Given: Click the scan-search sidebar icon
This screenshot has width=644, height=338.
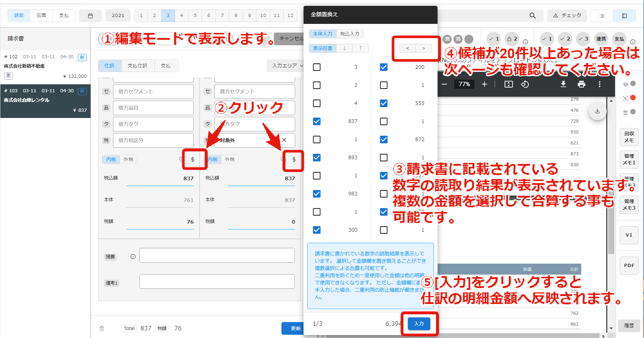Looking at the screenshot, I should (626, 98).
